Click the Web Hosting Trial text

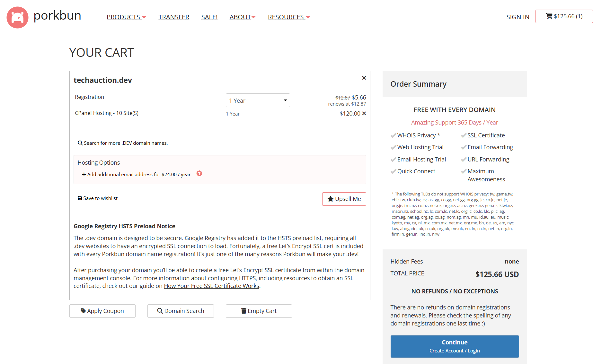coord(420,147)
